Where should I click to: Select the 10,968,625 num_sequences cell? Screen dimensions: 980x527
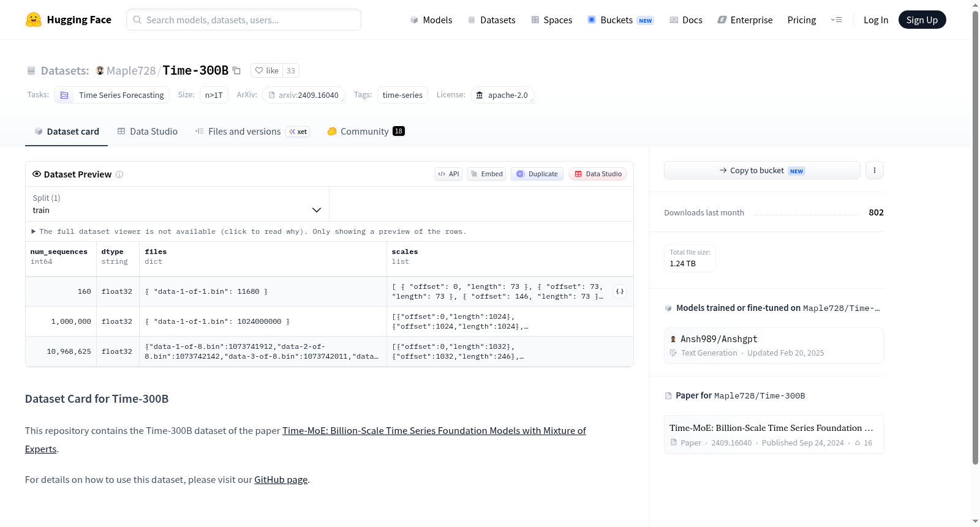[x=61, y=352]
